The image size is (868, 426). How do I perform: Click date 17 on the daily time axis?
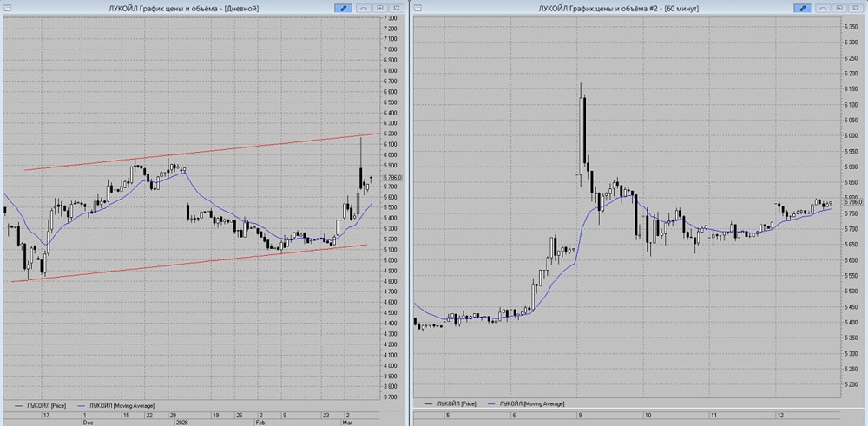[47, 415]
